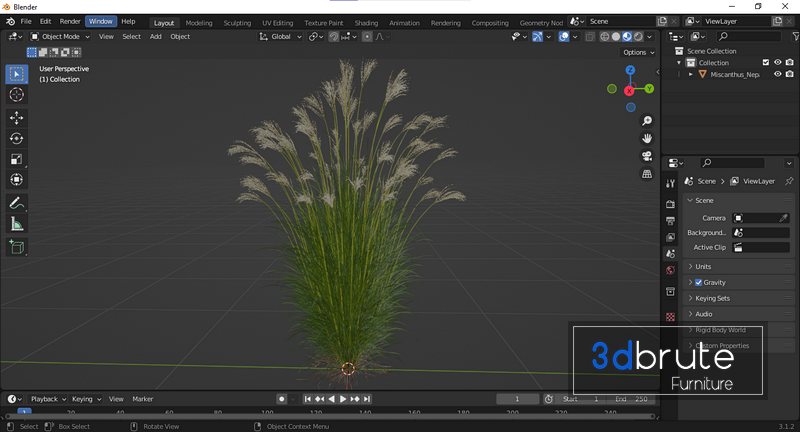Screen dimensions: 800x432
Task: Switch perspective/orthographic with grid icon
Action: click(x=647, y=174)
